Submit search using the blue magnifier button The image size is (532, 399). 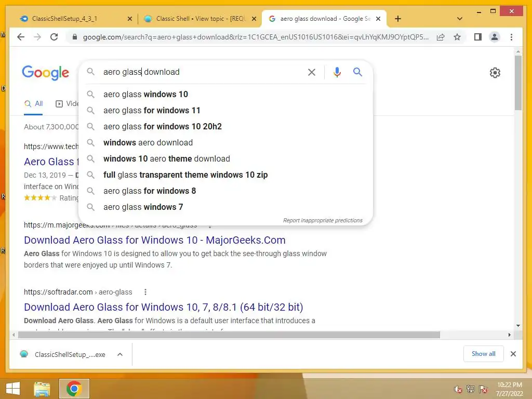(357, 72)
